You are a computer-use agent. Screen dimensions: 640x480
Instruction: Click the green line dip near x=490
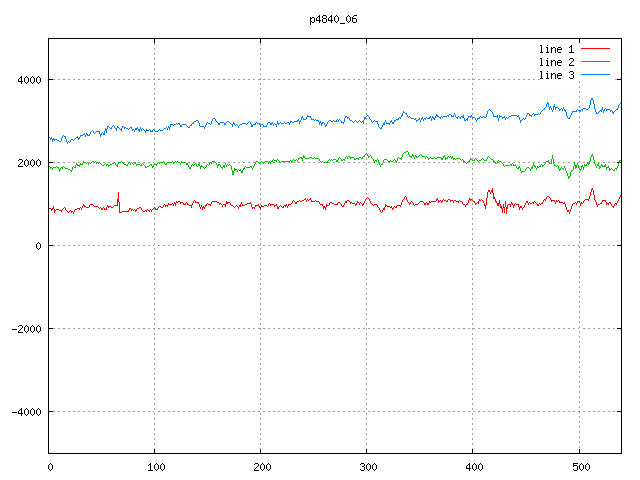point(569,176)
